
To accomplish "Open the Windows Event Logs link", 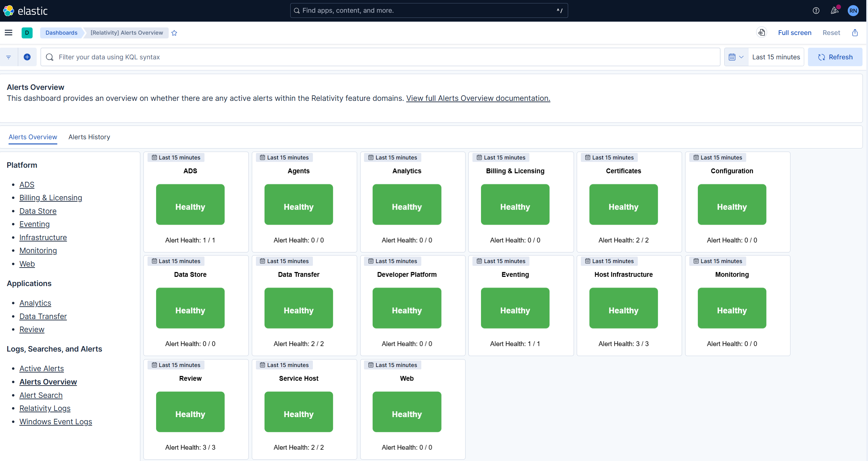I will 56,422.
